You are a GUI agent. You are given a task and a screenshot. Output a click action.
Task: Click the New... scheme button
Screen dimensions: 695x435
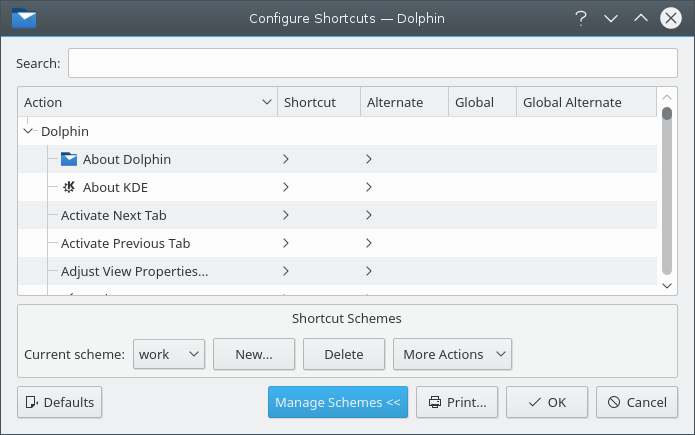click(254, 354)
